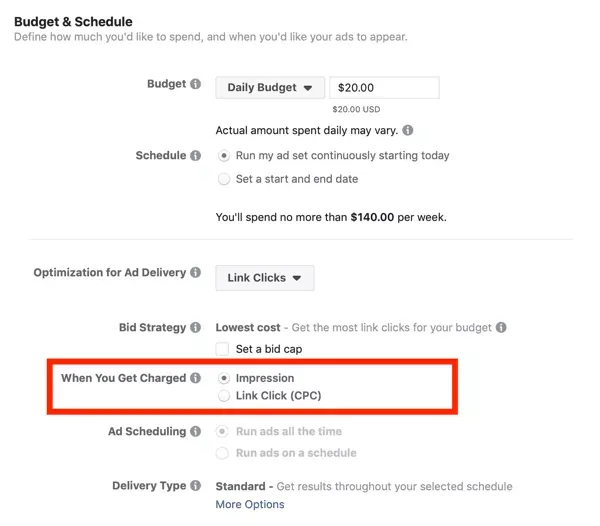Open the Daily Budget dropdown
The width and height of the screenshot is (600, 526).
[x=270, y=87]
